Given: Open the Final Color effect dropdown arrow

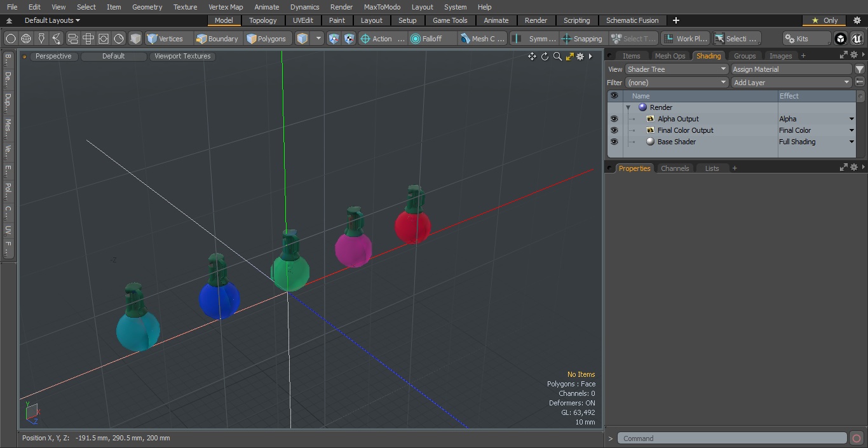Looking at the screenshot, I should pyautogui.click(x=851, y=130).
